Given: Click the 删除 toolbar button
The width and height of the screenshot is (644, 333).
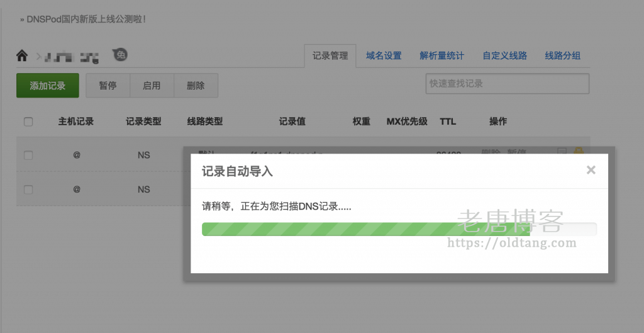Looking at the screenshot, I should pyautogui.click(x=196, y=86).
